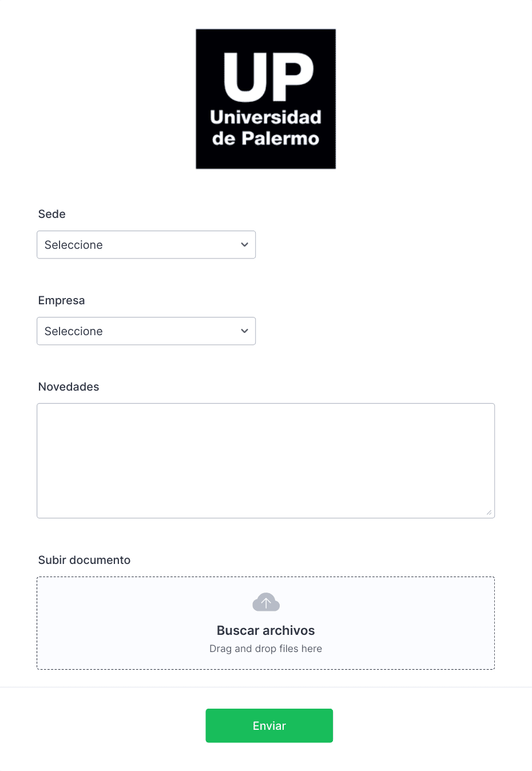Click the Novedades field label
532x771 pixels.
[69, 387]
